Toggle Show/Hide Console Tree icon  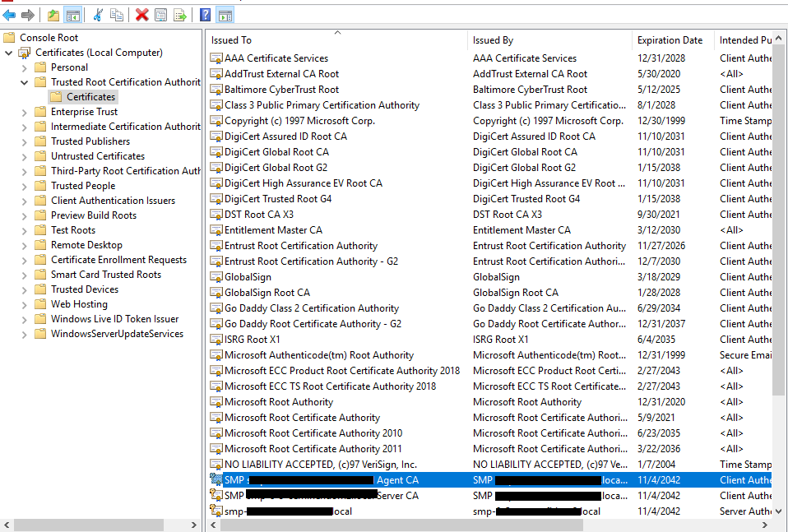pyautogui.click(x=72, y=15)
